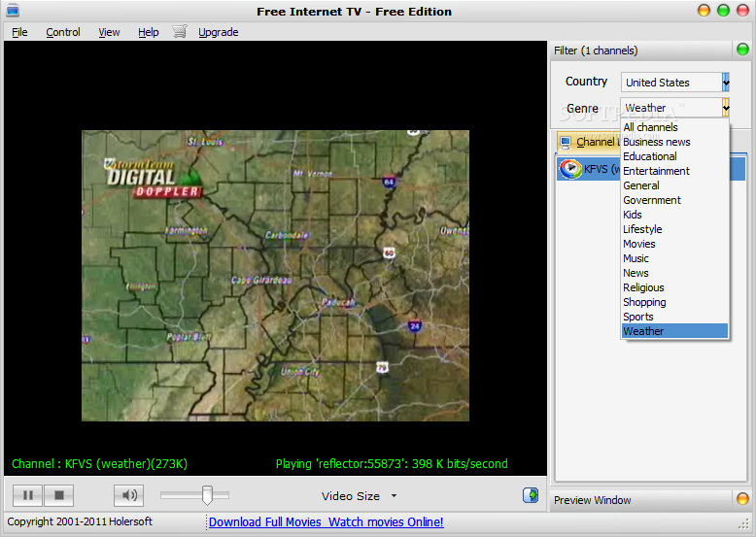This screenshot has height=537, width=756.
Task: Choose Religious genre
Action: [x=675, y=287]
